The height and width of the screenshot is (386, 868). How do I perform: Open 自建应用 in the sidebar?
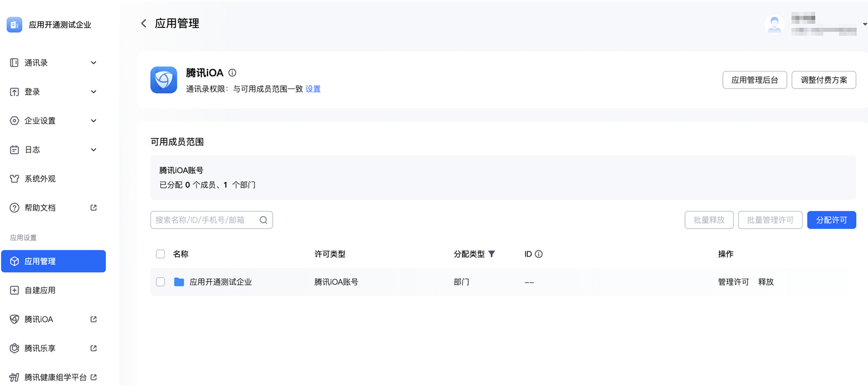40,290
